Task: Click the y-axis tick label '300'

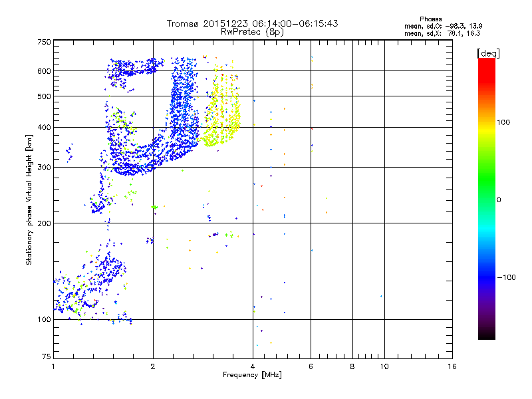Action: (44, 168)
